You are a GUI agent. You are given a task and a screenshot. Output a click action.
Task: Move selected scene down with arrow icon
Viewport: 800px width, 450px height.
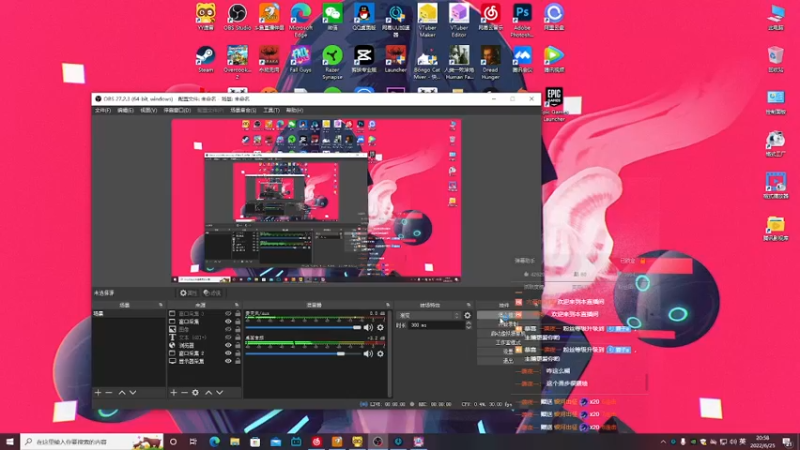(x=133, y=392)
